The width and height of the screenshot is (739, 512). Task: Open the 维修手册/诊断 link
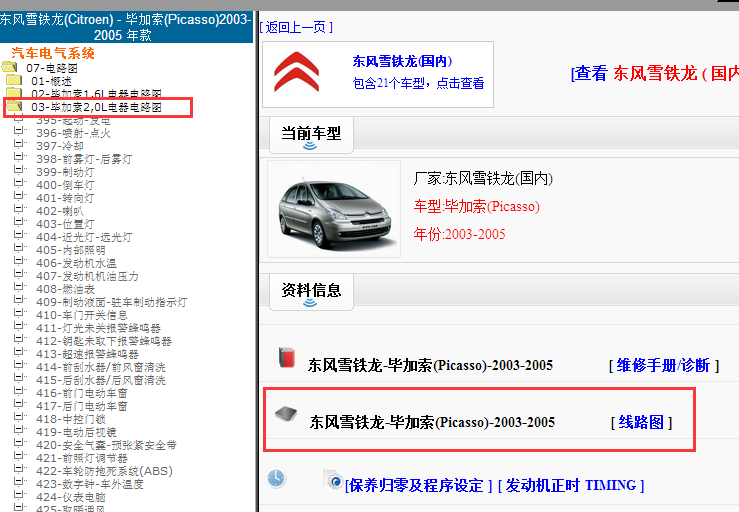click(x=664, y=365)
